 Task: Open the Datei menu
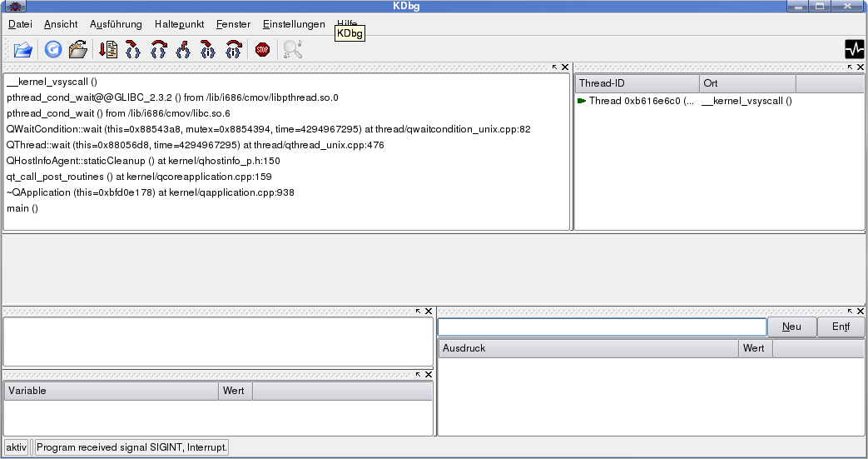(21, 24)
